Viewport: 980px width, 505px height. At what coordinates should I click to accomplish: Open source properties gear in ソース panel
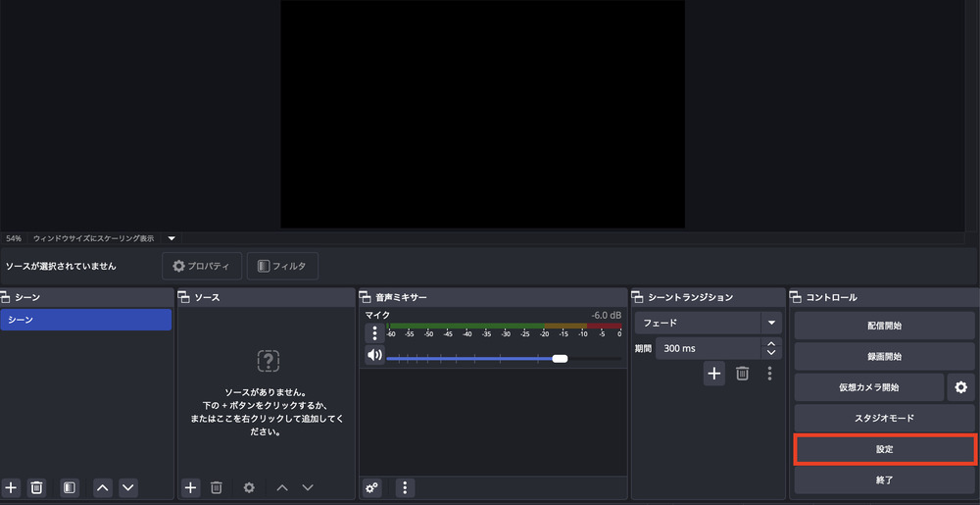(x=249, y=487)
